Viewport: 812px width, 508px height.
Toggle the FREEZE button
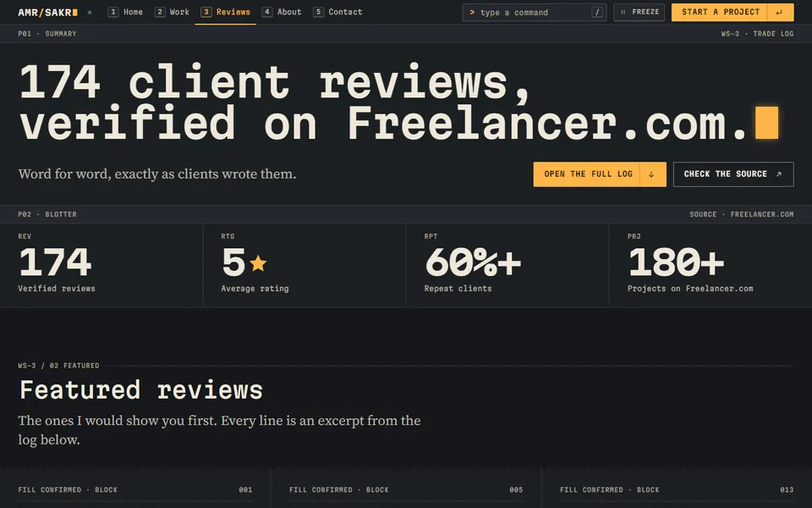pos(639,12)
